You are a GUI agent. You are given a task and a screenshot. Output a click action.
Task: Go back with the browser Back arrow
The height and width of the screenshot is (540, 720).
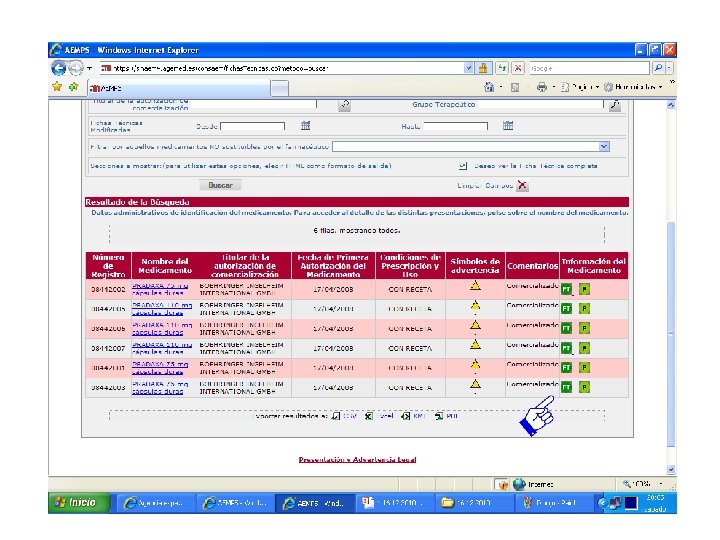point(58,68)
